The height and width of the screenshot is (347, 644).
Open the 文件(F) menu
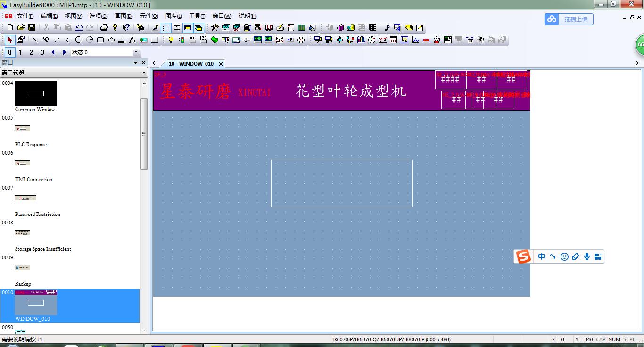click(x=25, y=16)
